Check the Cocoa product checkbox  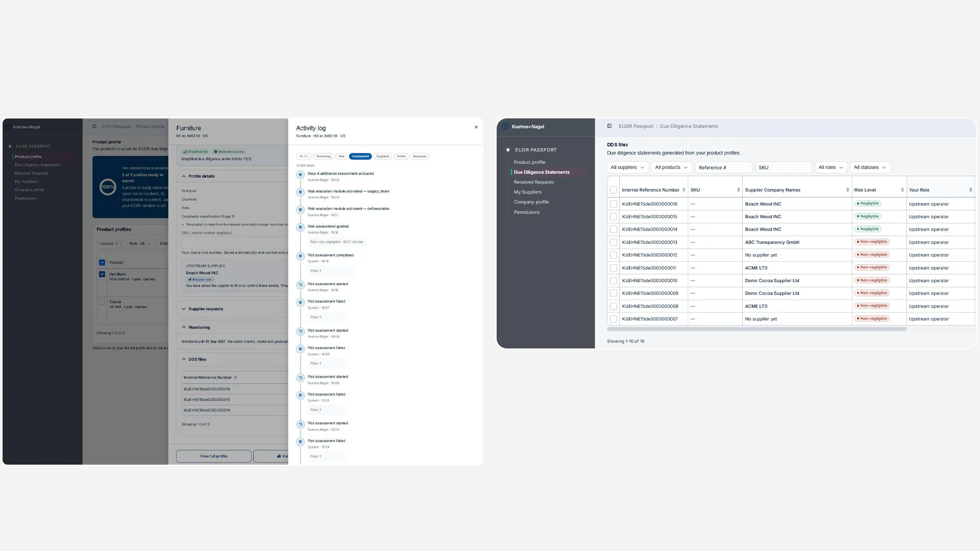pyautogui.click(x=102, y=302)
